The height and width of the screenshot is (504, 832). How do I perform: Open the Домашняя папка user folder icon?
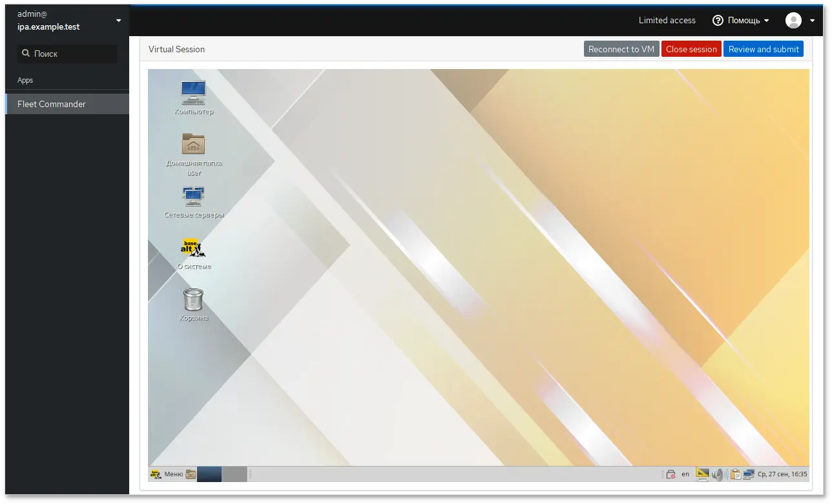[x=194, y=145]
